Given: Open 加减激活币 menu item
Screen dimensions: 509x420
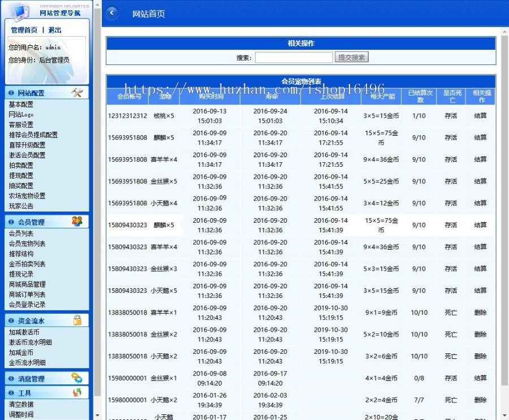Looking at the screenshot, I should pos(24,332).
